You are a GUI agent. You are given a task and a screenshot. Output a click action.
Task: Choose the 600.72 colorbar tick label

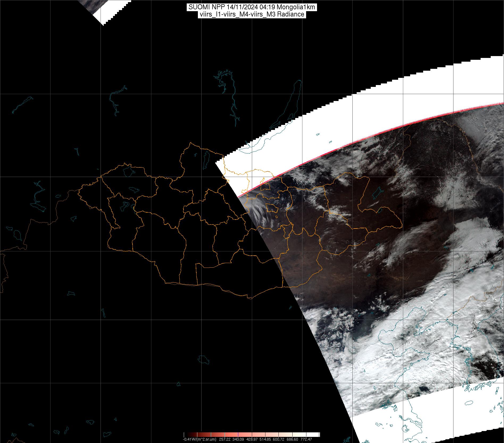click(278, 440)
